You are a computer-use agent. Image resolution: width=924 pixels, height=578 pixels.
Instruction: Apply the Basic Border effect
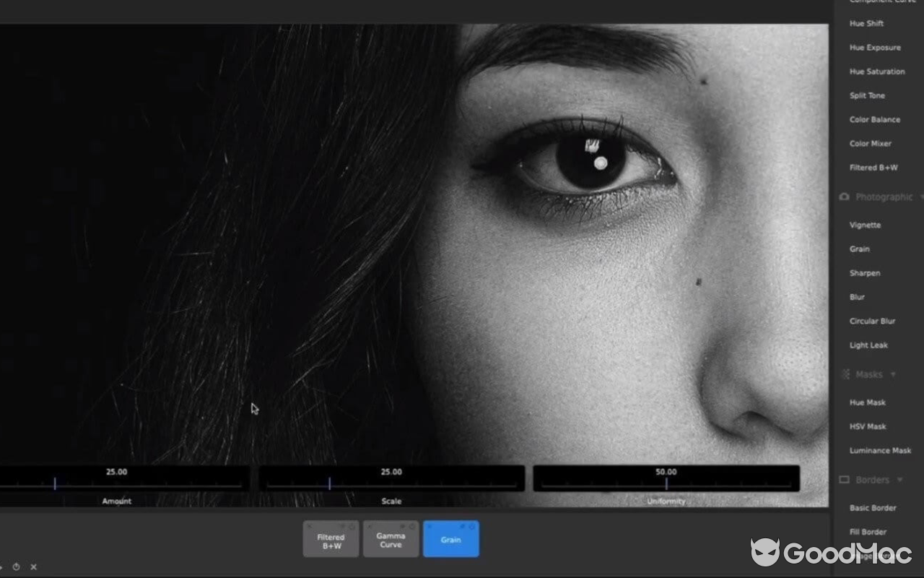point(873,507)
